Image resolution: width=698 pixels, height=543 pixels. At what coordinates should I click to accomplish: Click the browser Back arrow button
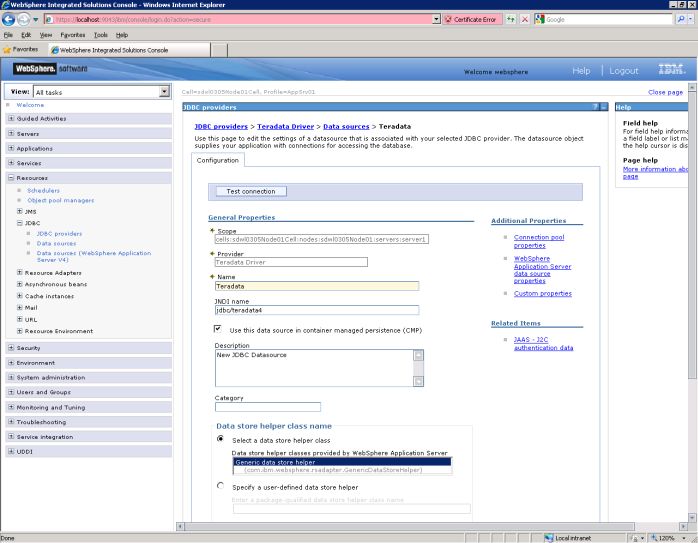(9, 19)
